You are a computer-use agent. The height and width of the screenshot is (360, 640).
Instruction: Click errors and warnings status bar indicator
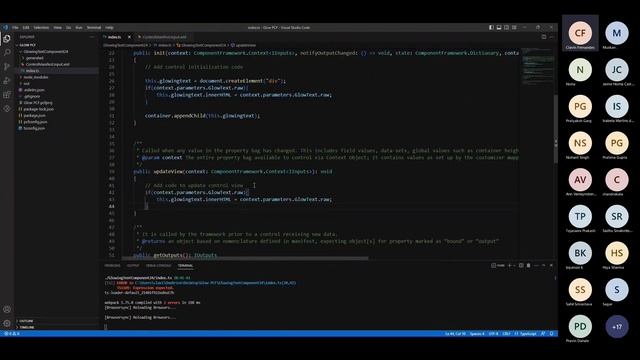[12, 333]
